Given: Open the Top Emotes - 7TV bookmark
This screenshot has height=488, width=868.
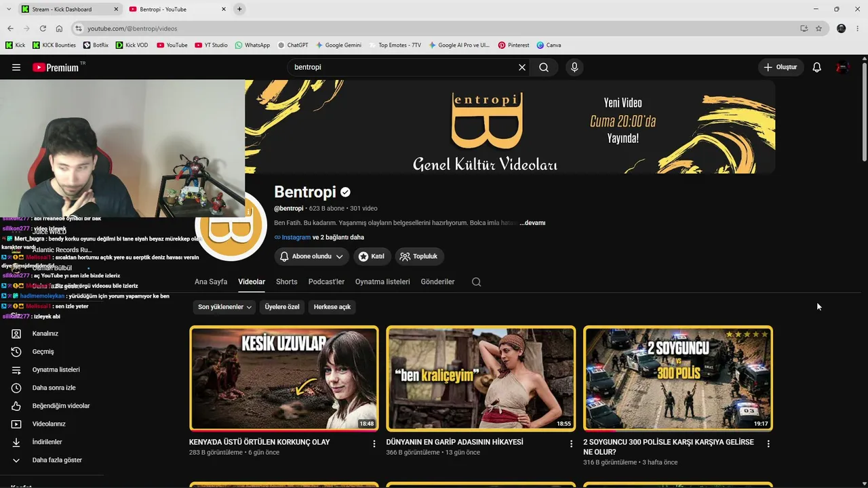Looking at the screenshot, I should pos(395,45).
